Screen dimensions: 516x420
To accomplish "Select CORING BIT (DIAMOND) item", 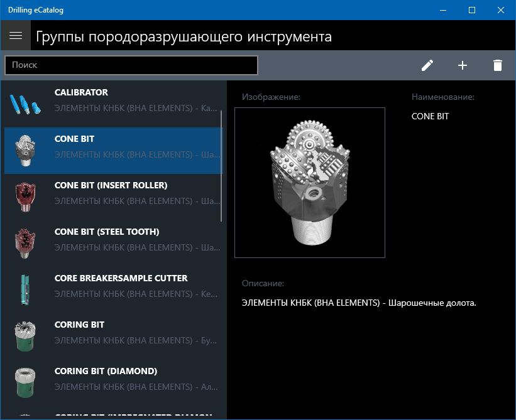I will [x=114, y=382].
